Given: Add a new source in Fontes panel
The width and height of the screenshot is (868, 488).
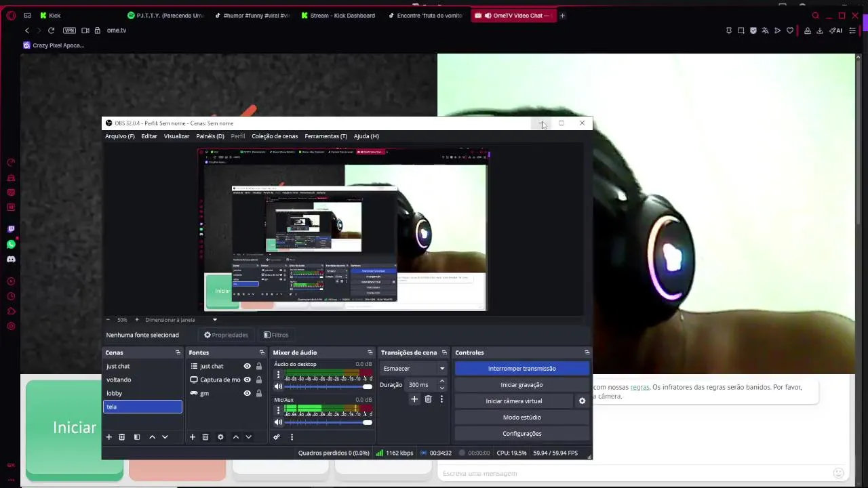Looking at the screenshot, I should 193,437.
